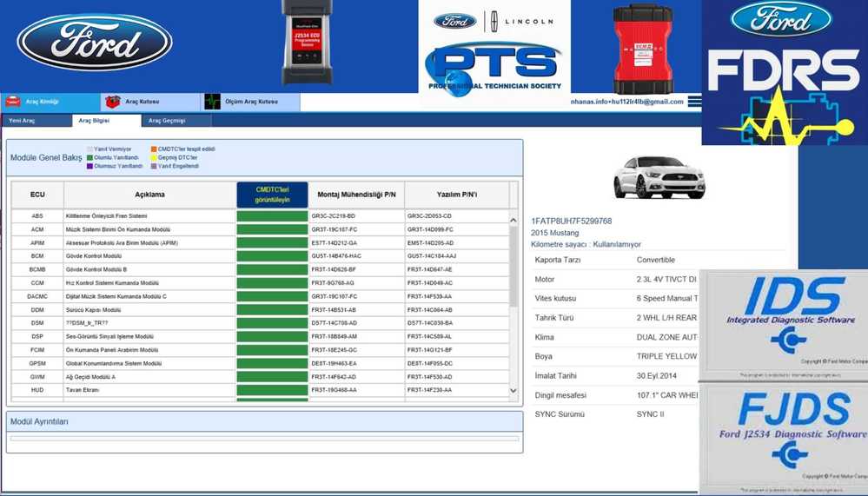868x496 pixels.
Task: Click the İmalat Tarihi 30.Eyl.2014 value
Action: coord(657,376)
